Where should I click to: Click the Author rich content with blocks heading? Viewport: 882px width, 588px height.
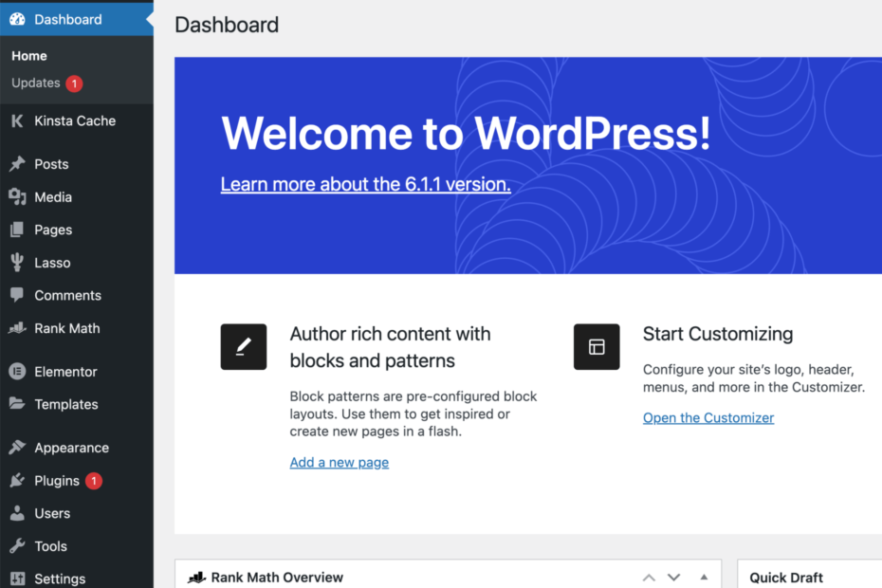(391, 347)
